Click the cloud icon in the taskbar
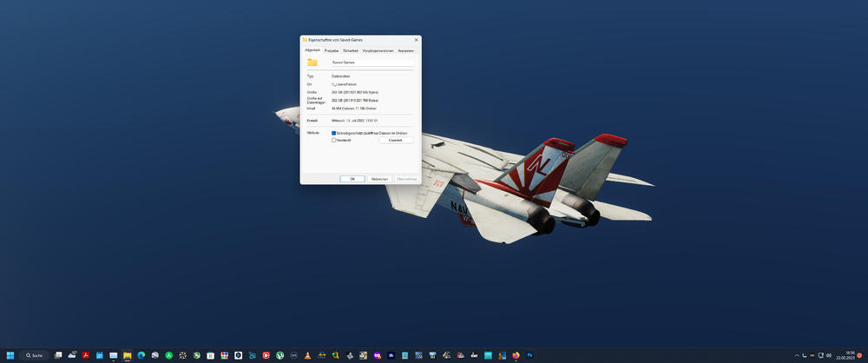Image resolution: width=868 pixels, height=363 pixels. click(72, 355)
